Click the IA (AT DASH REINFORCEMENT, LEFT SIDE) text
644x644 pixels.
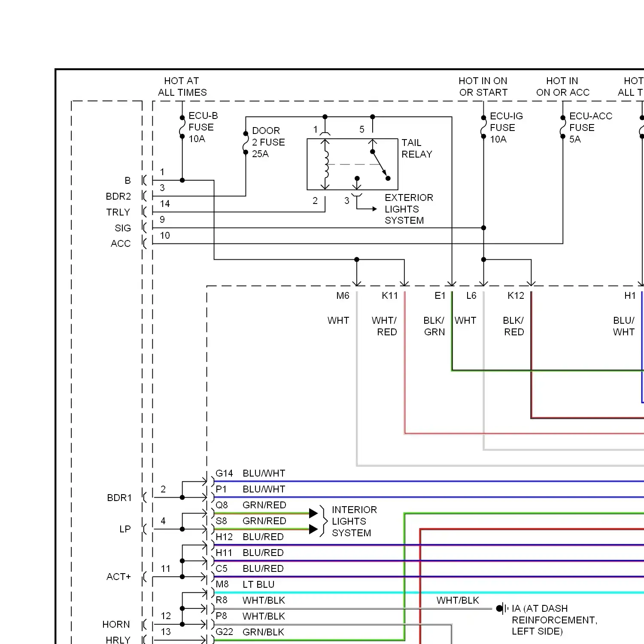[x=554, y=620]
